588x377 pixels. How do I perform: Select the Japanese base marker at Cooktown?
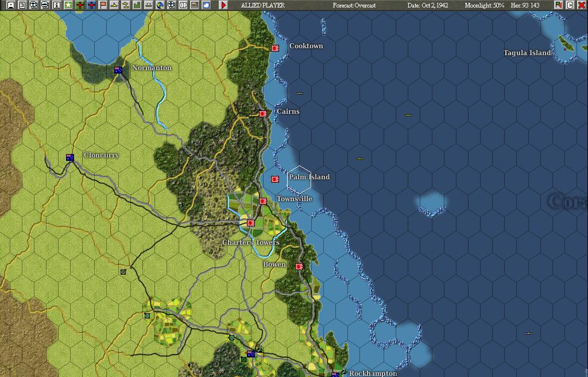(x=275, y=48)
